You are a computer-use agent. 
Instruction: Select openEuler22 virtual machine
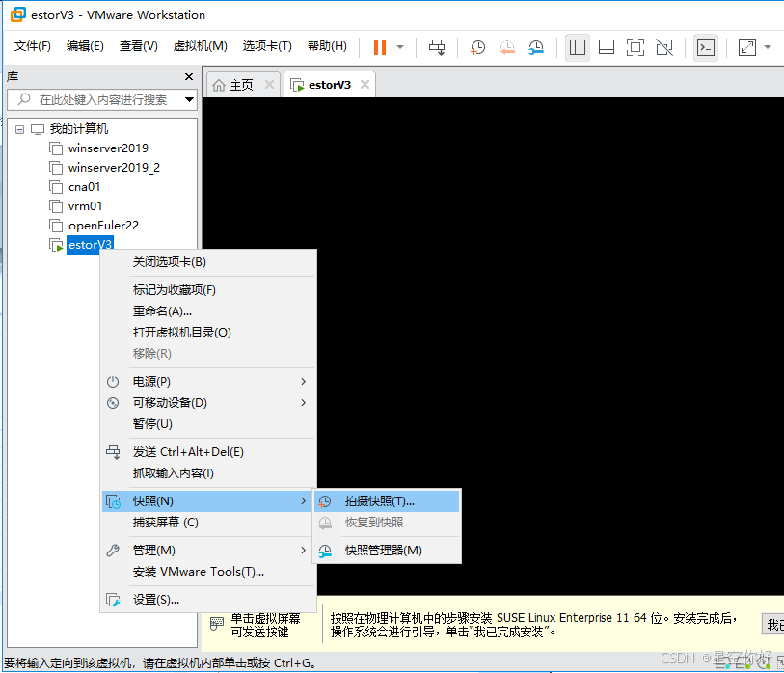(103, 226)
